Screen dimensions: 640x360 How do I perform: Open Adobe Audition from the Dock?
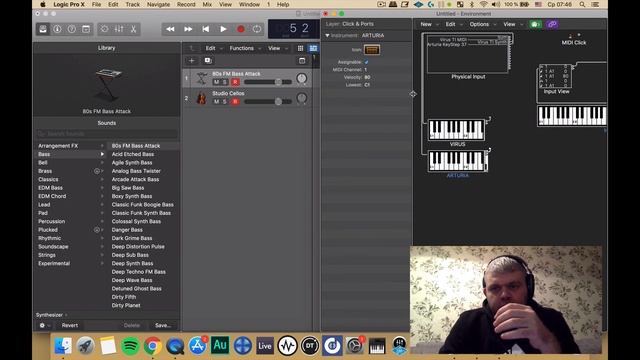click(x=220, y=345)
